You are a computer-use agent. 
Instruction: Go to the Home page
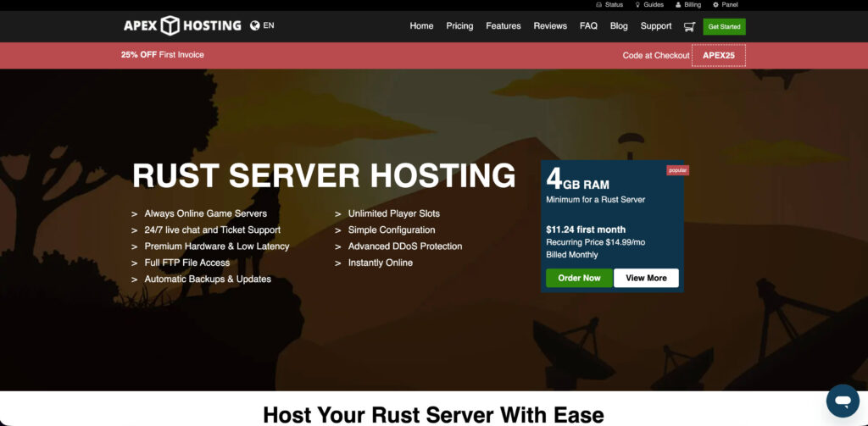(421, 26)
